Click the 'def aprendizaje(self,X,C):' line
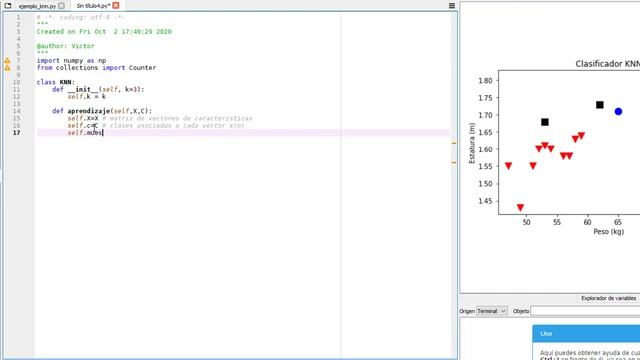The width and height of the screenshot is (640, 360). click(x=102, y=111)
